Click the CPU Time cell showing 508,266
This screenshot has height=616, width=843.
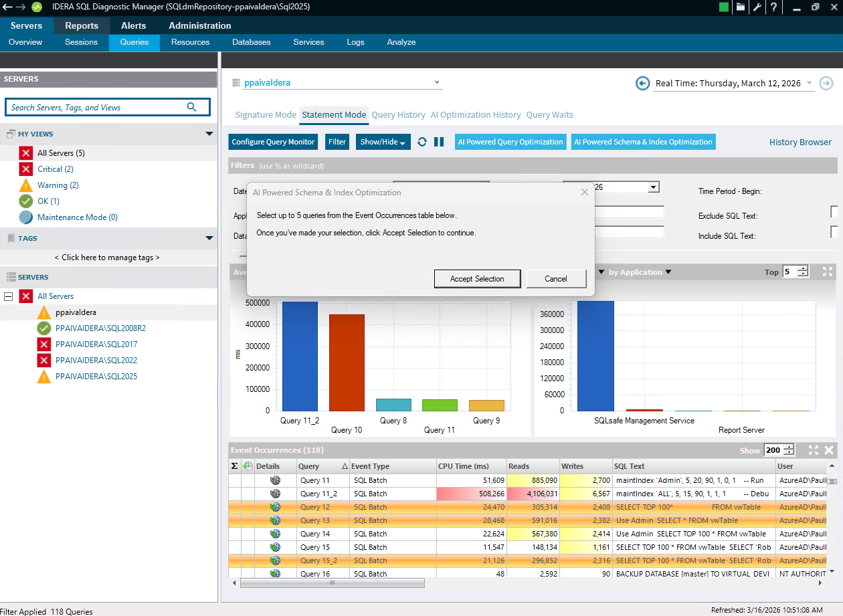(471, 494)
